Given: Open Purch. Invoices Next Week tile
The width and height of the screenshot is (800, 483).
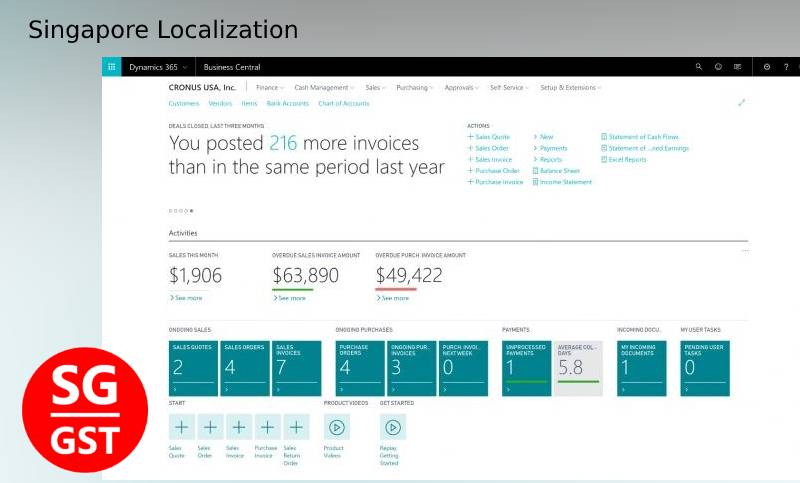Looking at the screenshot, I should [x=463, y=368].
